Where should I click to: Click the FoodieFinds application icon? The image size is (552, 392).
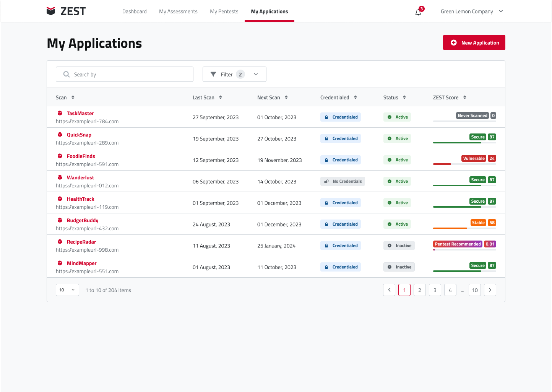tap(60, 156)
